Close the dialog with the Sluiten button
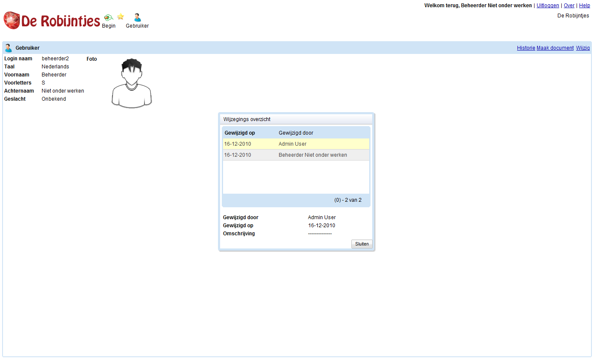The width and height of the screenshot is (594, 364). (362, 244)
